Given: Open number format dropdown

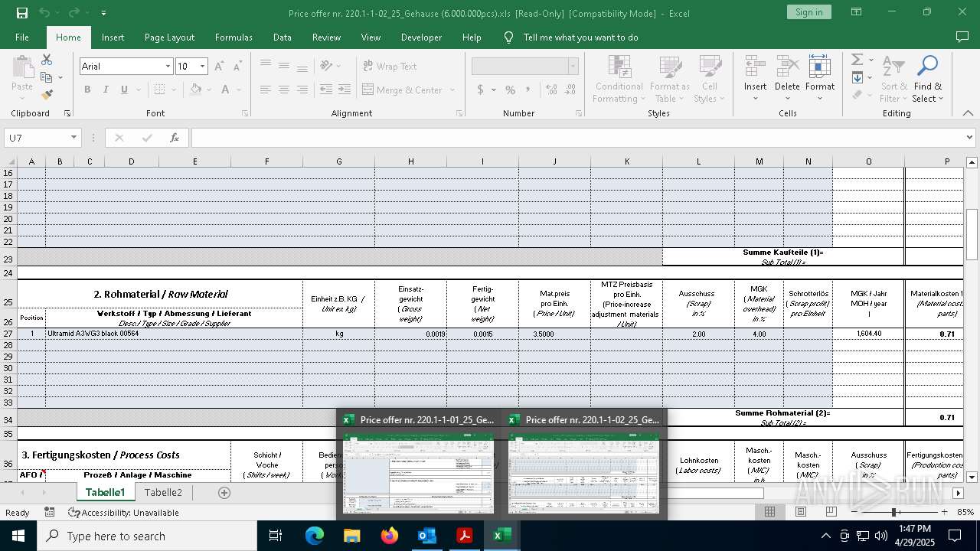Looking at the screenshot, I should point(573,67).
